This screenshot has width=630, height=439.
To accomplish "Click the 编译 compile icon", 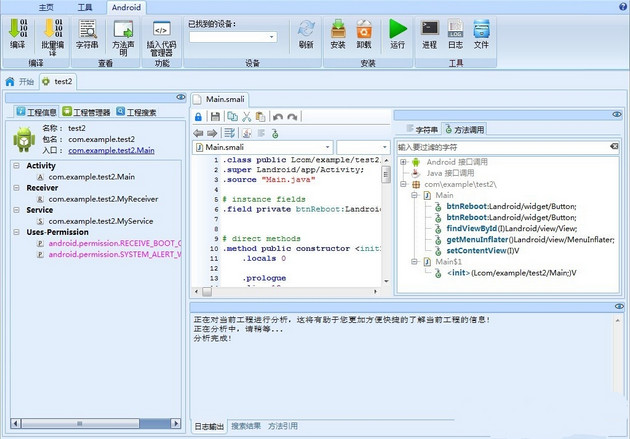I will point(17,30).
